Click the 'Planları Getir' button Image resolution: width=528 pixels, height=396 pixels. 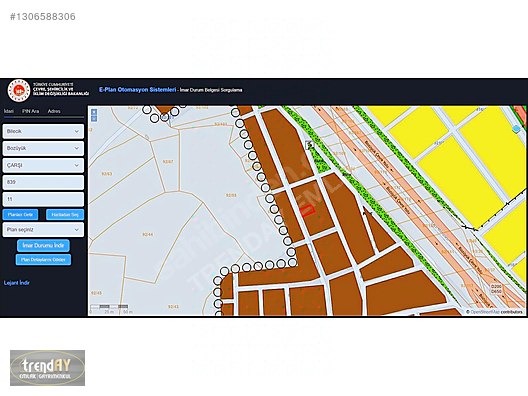(x=21, y=214)
